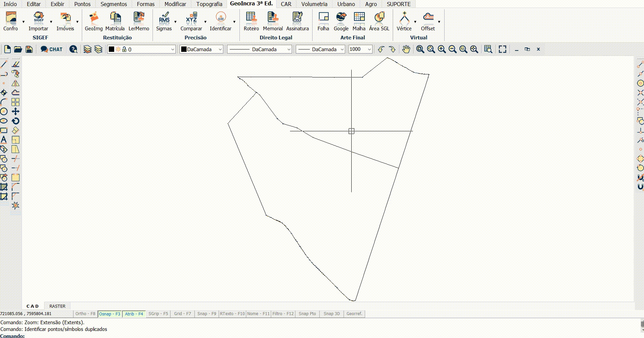This screenshot has width=644, height=338.
Task: Open the scale 1000 dropdown
Action: click(369, 49)
